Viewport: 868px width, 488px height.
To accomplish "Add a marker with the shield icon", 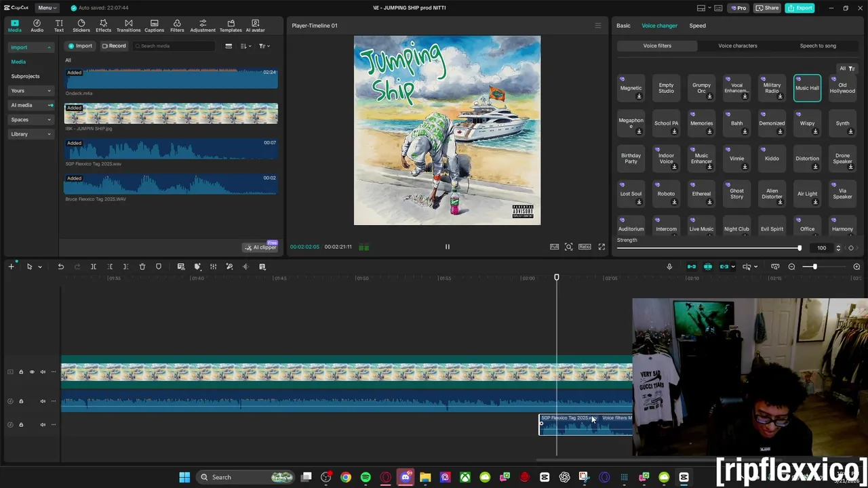I will click(x=159, y=266).
